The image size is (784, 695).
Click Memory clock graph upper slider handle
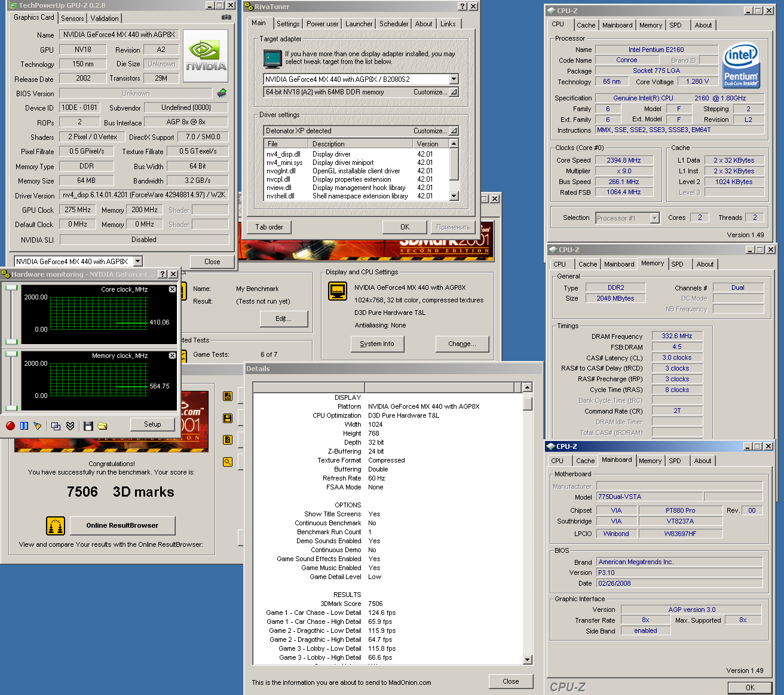click(11, 354)
